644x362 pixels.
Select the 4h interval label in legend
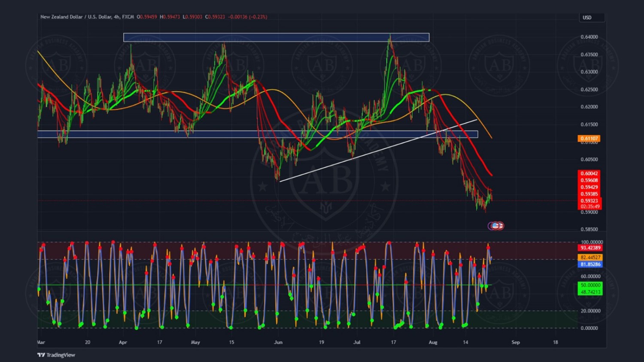[x=117, y=17]
